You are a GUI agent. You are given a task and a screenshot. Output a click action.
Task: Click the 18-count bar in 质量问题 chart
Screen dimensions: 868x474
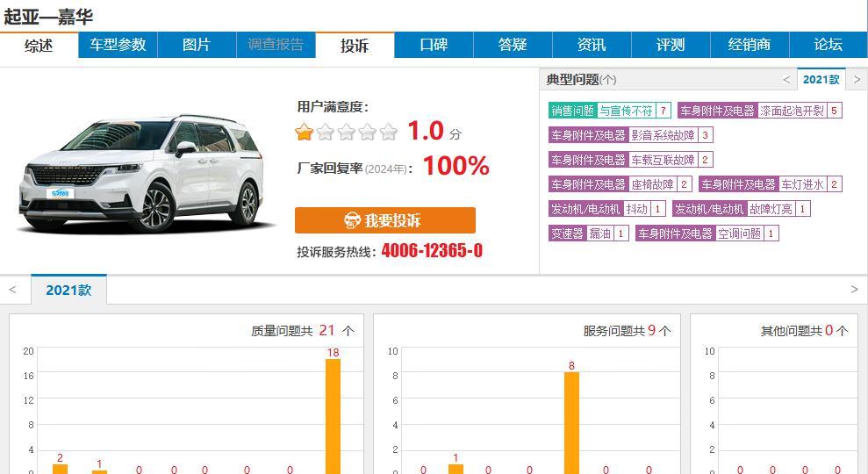click(333, 416)
